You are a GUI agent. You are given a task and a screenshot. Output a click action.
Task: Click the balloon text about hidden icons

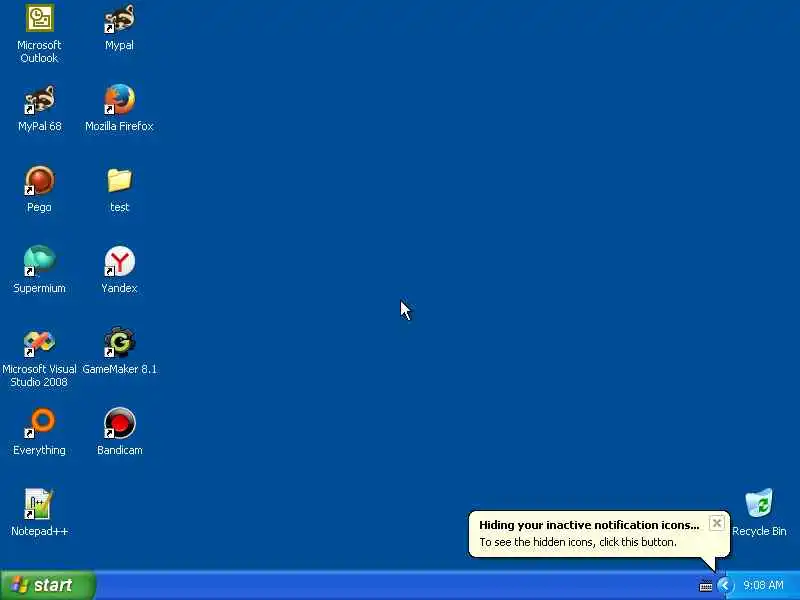[578, 542]
